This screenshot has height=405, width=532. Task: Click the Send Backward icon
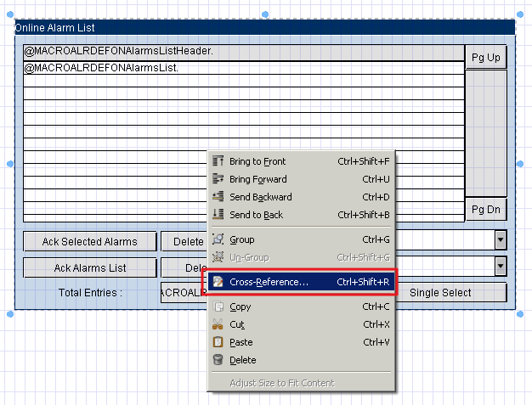[218, 197]
